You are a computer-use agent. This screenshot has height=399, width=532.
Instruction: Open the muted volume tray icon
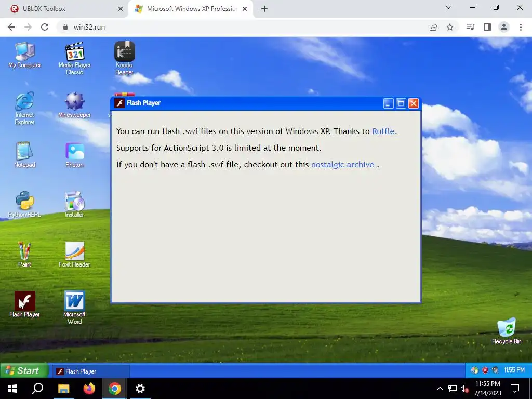click(465, 389)
